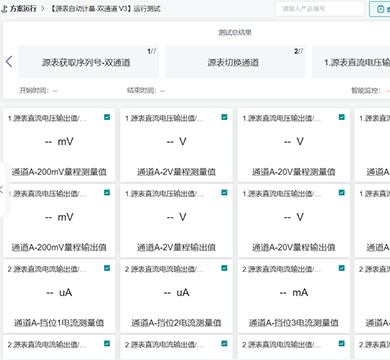Screen dimensions: 390x360
Task: Click the -- mV value in 通道A-200mV量程输出值 card
Action: click(x=59, y=217)
